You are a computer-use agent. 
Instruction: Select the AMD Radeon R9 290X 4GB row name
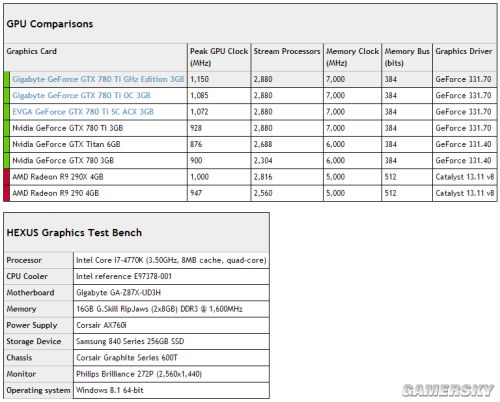coord(58,177)
